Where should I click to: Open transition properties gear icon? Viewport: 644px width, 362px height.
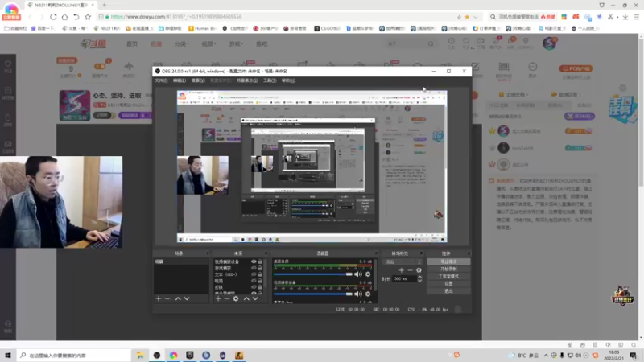point(419,270)
